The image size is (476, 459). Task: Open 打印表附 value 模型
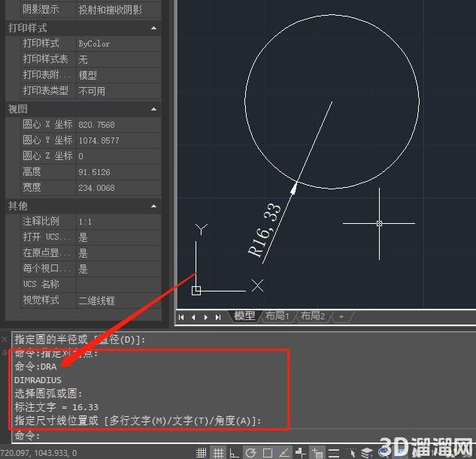point(119,75)
